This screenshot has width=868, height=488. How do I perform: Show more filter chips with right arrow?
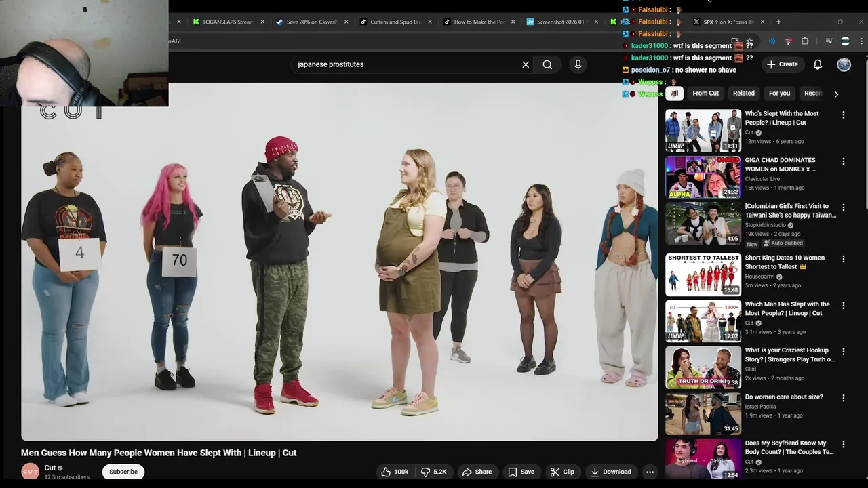836,94
